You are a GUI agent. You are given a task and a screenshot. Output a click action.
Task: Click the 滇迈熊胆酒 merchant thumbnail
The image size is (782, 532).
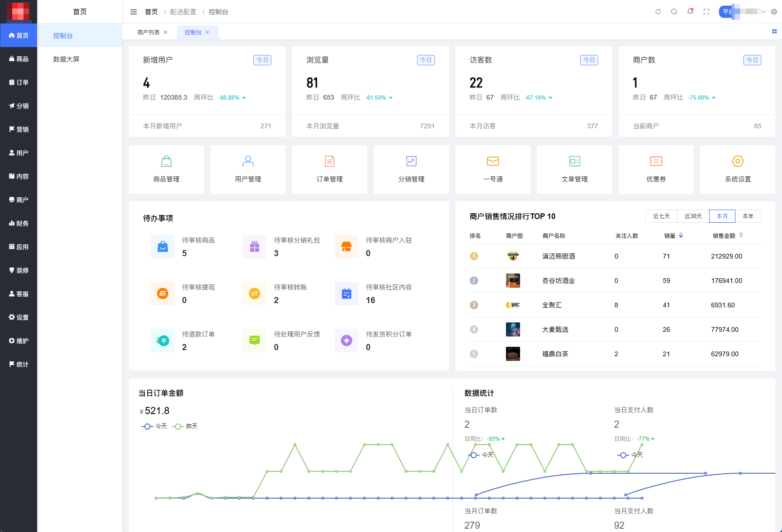coord(513,256)
